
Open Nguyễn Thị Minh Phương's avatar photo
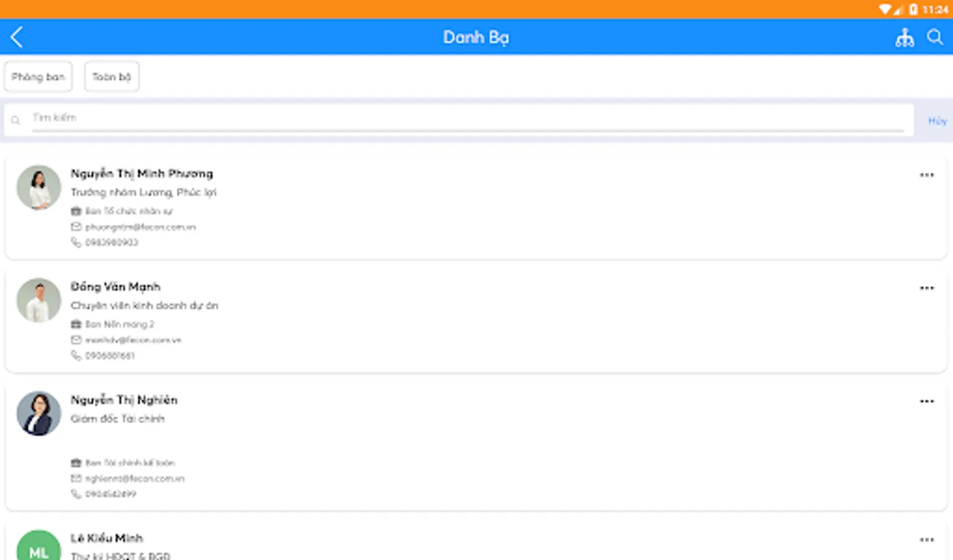pyautogui.click(x=39, y=187)
